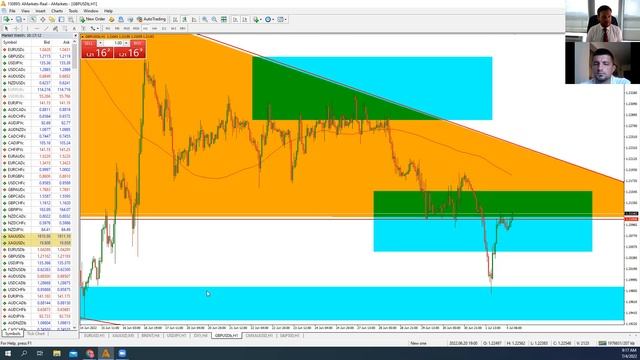Click the New Order button
Screen dimensions: 640x360
tap(93, 19)
